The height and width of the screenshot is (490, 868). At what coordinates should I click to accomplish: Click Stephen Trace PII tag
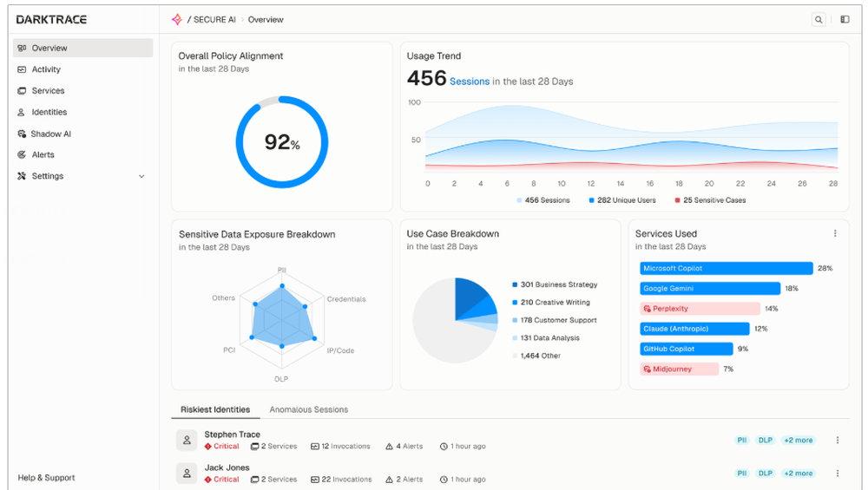(x=742, y=441)
